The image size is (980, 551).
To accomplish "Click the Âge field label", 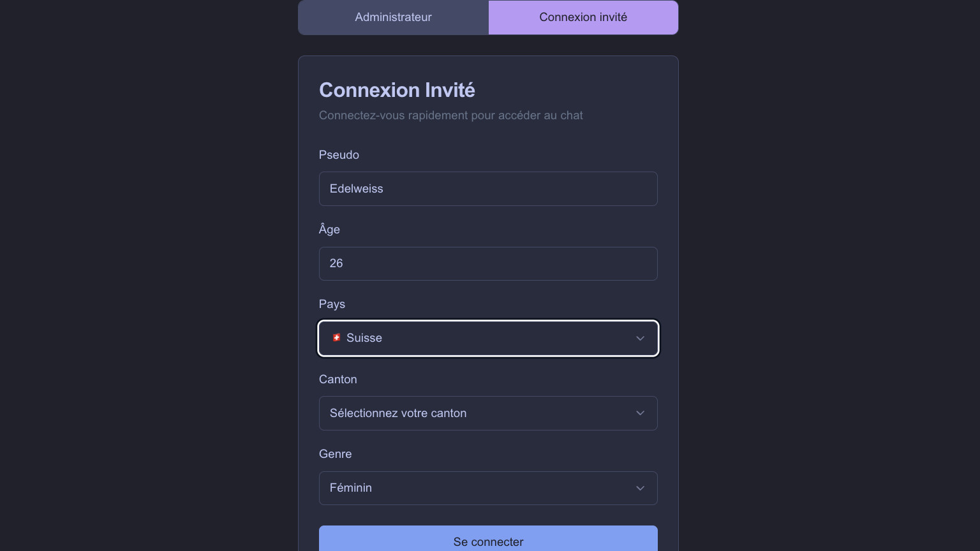I will pos(329,230).
